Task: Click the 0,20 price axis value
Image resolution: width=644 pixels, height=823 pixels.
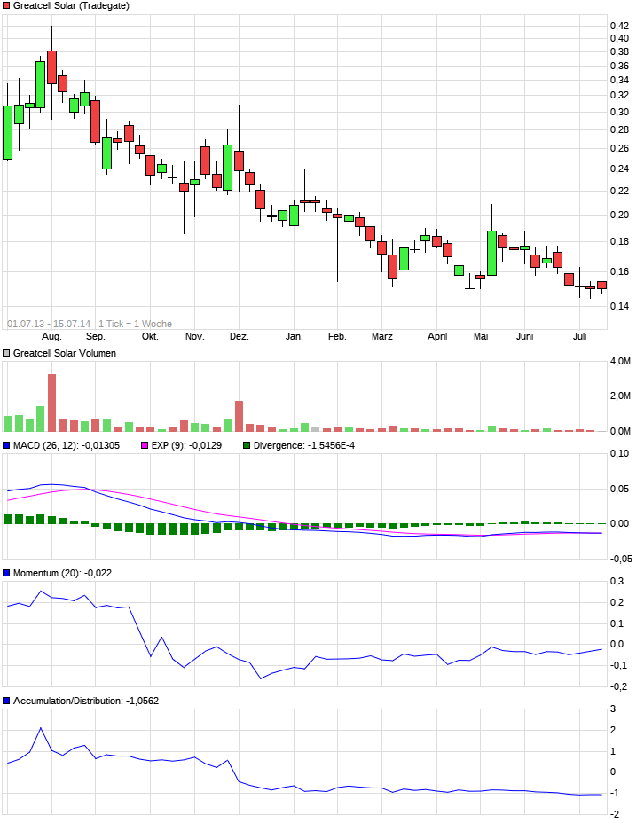Action: coord(619,215)
